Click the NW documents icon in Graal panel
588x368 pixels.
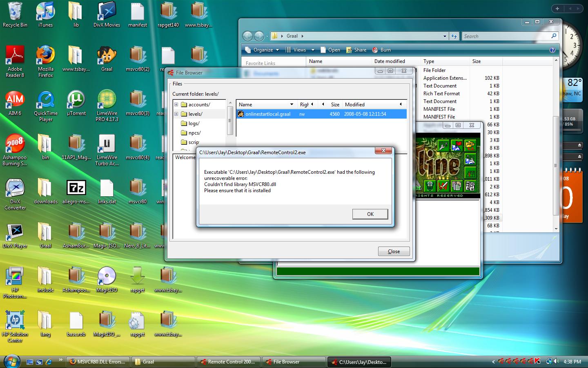[x=470, y=186]
